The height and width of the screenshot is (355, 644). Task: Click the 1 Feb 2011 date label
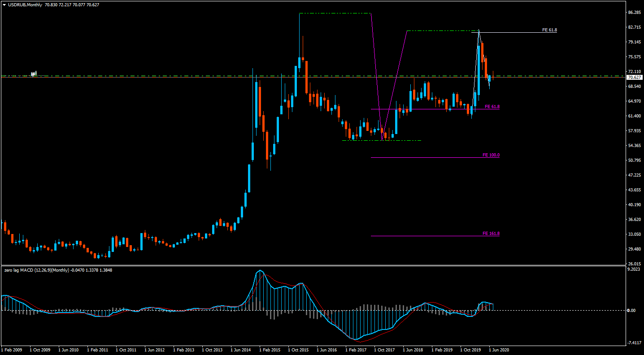(98, 350)
